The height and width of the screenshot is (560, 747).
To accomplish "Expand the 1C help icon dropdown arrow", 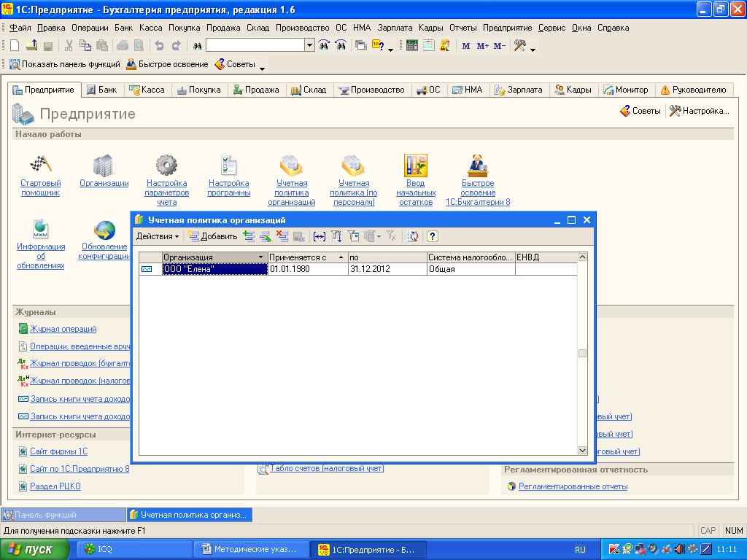I will point(390,50).
